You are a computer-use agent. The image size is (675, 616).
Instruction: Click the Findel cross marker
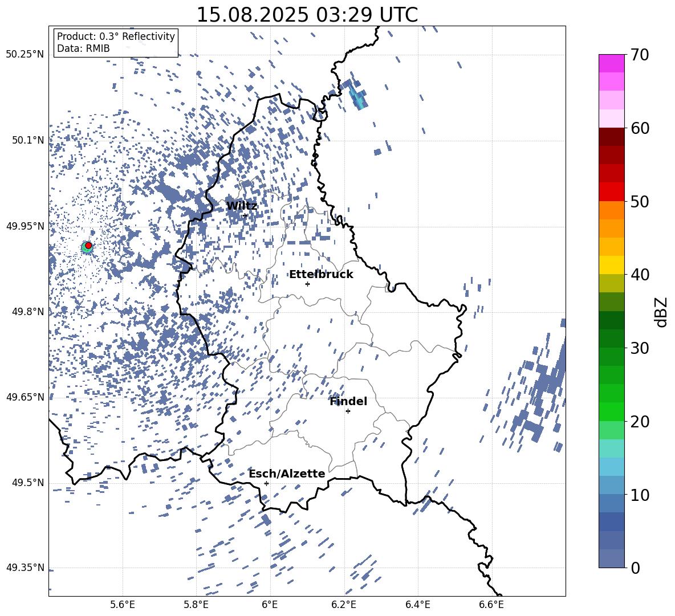[348, 411]
